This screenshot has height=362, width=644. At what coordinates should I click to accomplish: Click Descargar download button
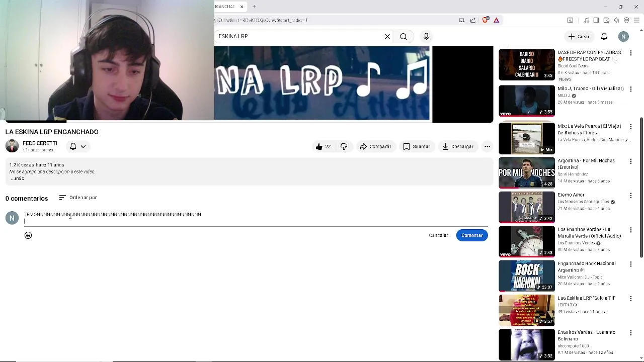pos(458,146)
